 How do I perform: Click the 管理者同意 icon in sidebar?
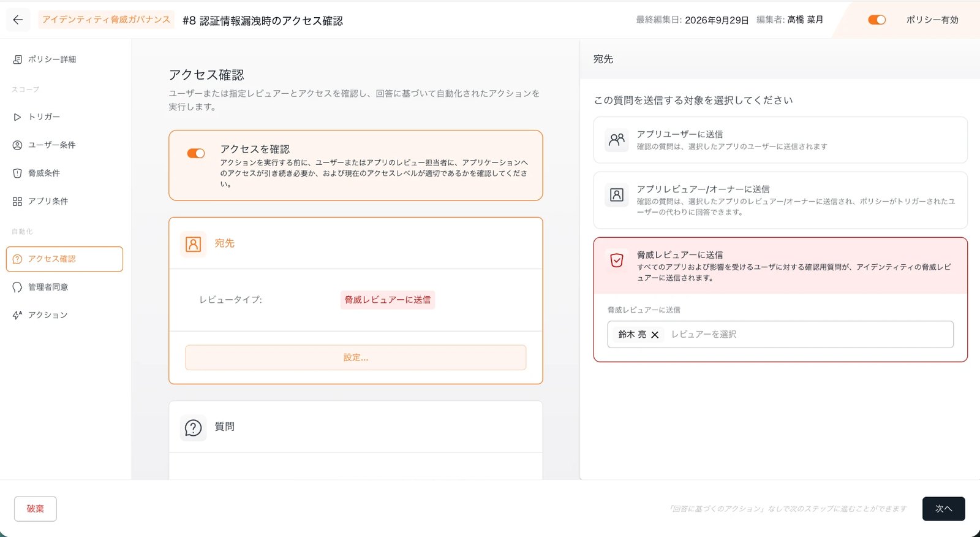pyautogui.click(x=17, y=288)
